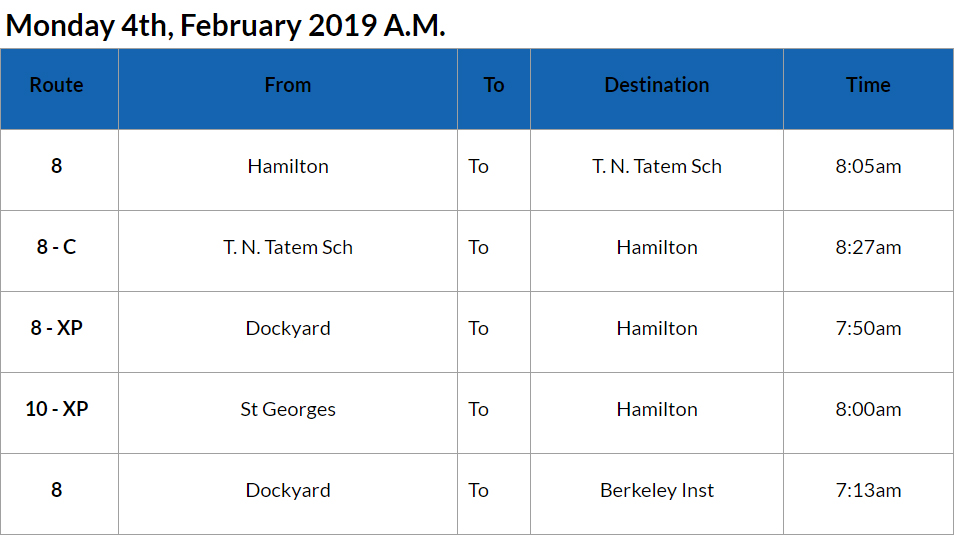Select the 10 - XP route cell
Image resolution: width=954 pixels, height=535 pixels.
click(56, 409)
